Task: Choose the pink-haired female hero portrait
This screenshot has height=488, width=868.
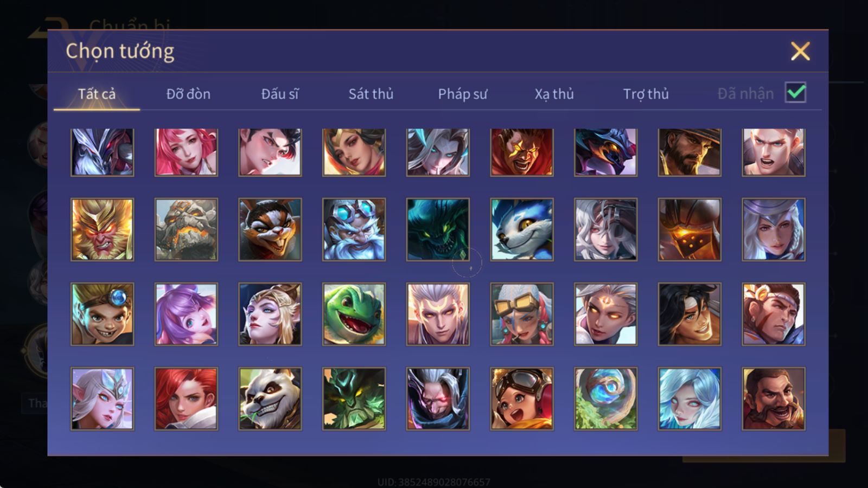Action: point(186,152)
